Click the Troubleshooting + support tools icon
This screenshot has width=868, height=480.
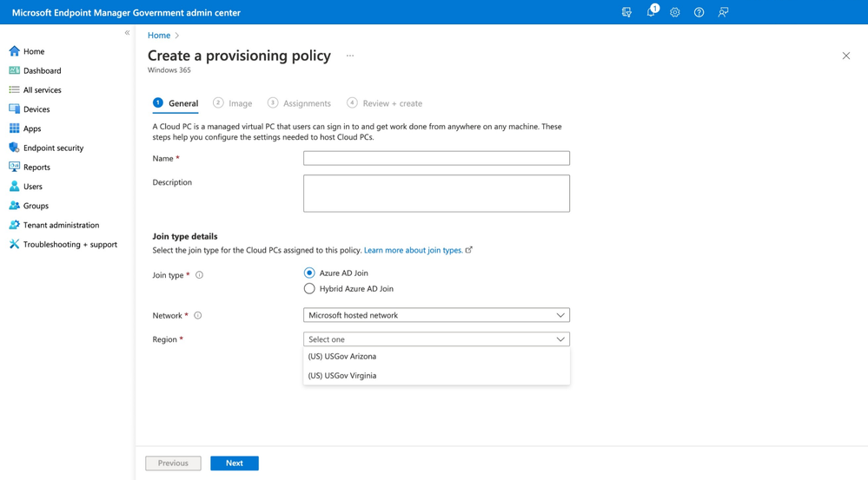[15, 244]
